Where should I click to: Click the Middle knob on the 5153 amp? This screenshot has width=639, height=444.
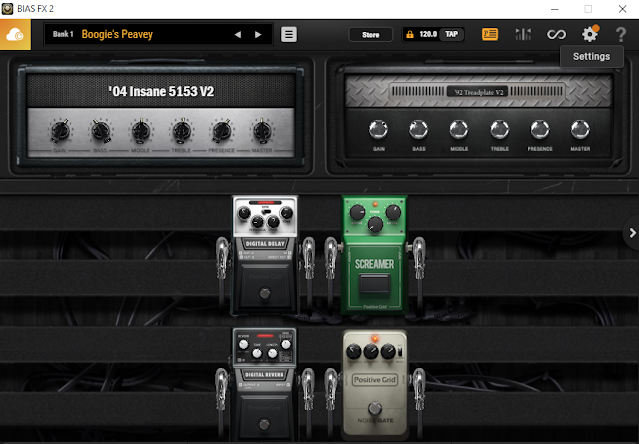coord(141,131)
